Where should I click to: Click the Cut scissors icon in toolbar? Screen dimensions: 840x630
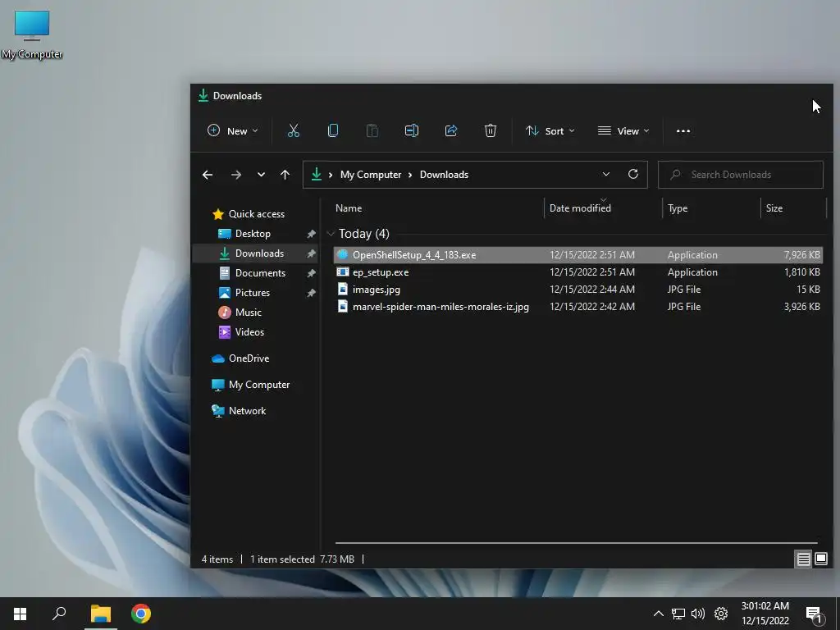click(x=293, y=130)
